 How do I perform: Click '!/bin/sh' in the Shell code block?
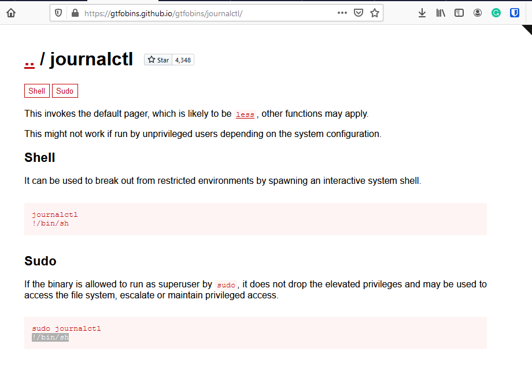click(x=50, y=224)
